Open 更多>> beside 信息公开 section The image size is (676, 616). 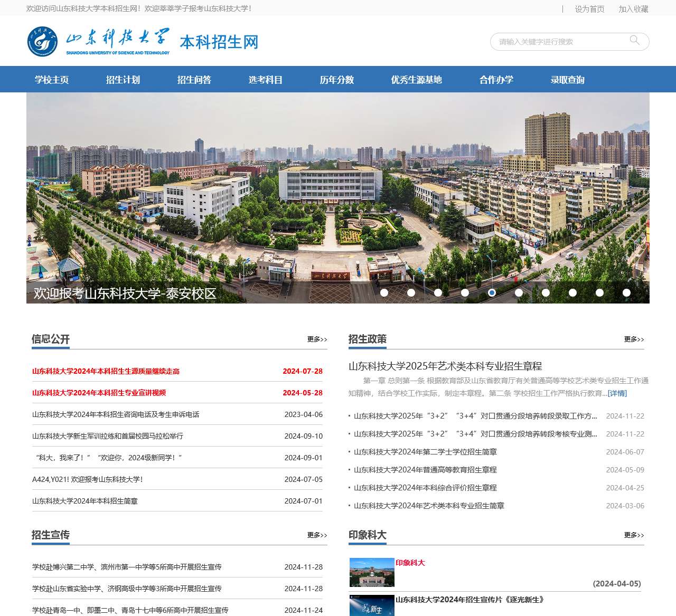[315, 340]
